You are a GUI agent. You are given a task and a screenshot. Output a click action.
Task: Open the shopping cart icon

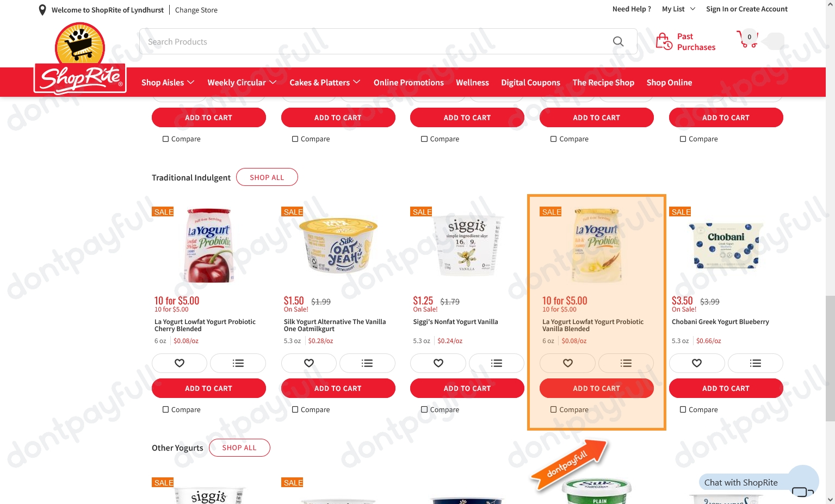(x=747, y=39)
